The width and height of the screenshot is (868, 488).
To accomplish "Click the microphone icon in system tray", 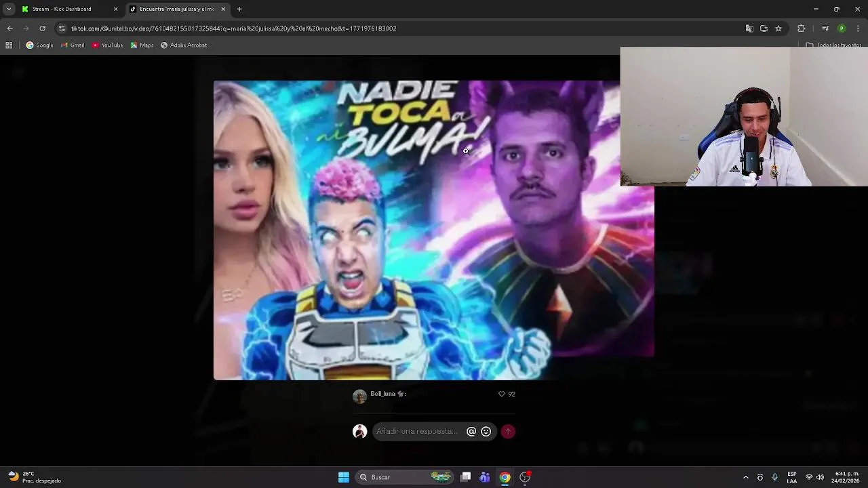I will coord(775,477).
